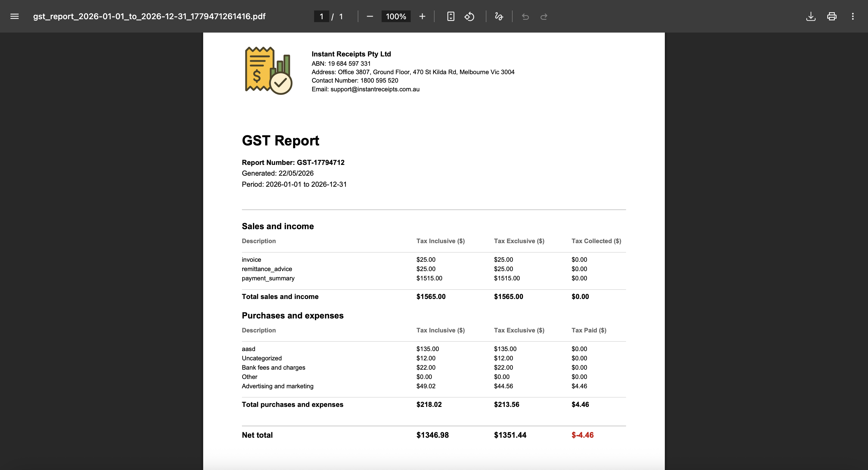Click the Bank fees and charges row
The height and width of the screenshot is (470, 868).
[273, 368]
